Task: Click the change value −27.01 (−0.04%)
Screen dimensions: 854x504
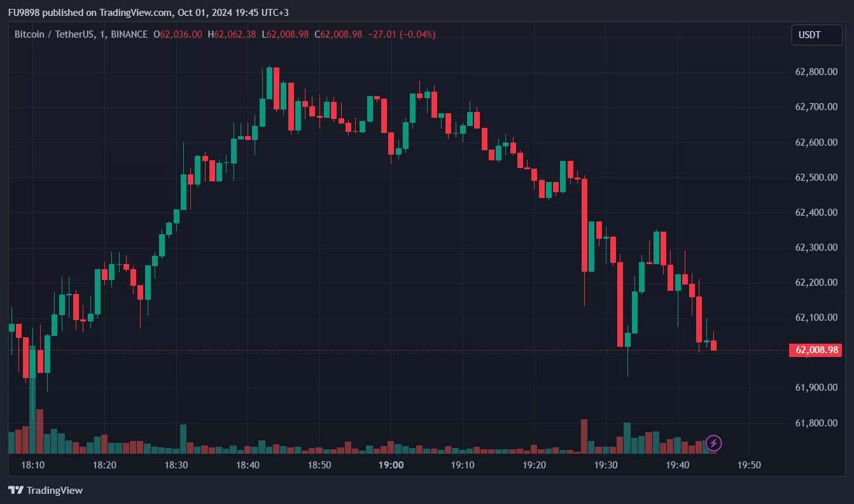Action: point(402,34)
